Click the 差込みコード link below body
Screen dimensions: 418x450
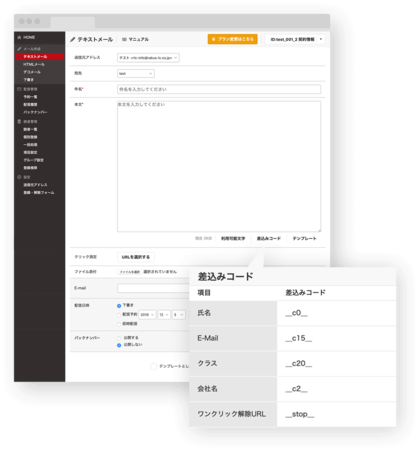[x=268, y=238]
